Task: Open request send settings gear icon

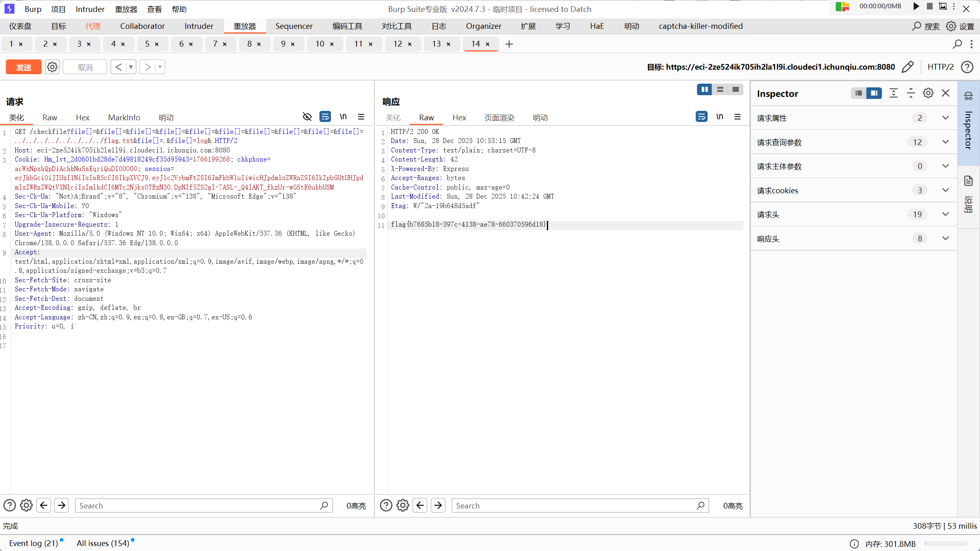Action: (52, 67)
